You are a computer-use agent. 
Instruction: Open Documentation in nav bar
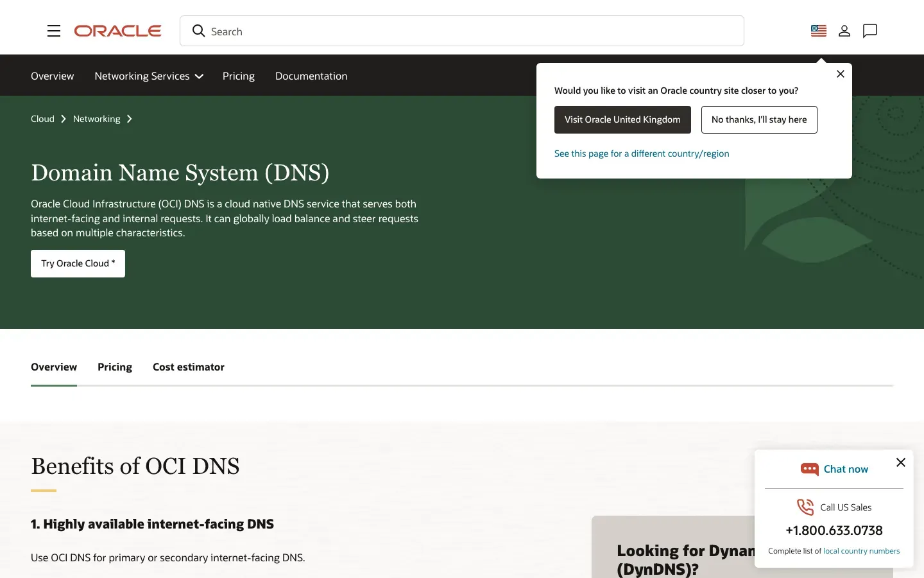coord(311,76)
